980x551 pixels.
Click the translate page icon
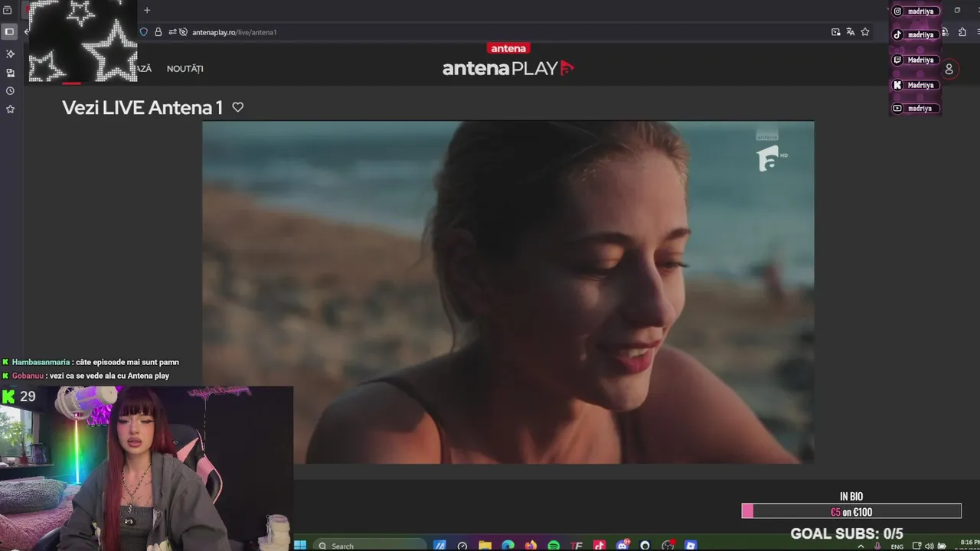pos(850,32)
